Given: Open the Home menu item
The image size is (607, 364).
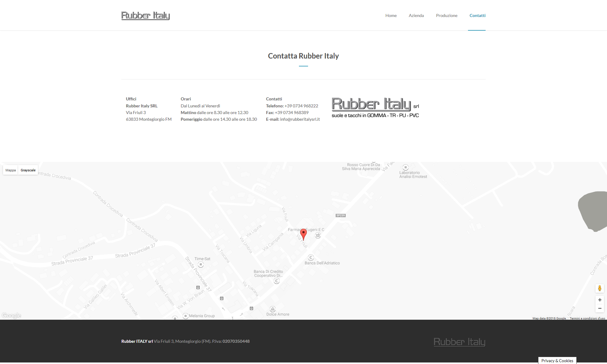Looking at the screenshot, I should click(391, 15).
